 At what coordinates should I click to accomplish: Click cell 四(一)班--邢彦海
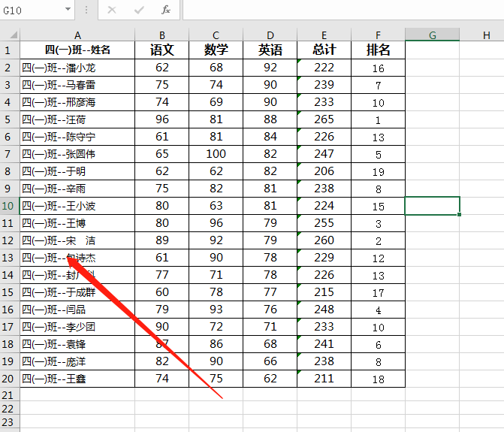pos(77,102)
